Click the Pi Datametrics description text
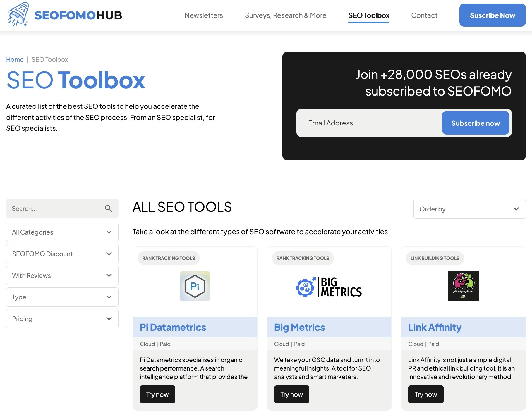532x417 pixels. pos(194,368)
